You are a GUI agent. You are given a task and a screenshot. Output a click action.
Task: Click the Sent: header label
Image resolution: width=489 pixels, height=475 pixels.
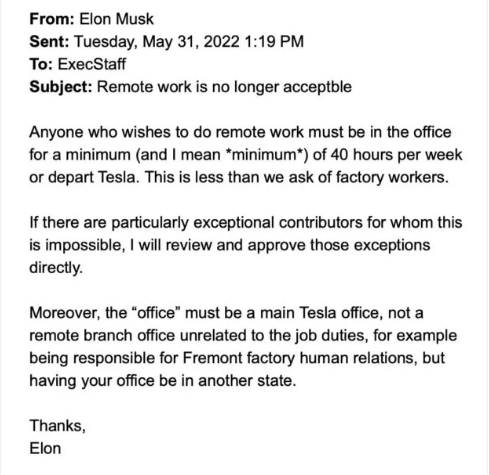[49, 42]
